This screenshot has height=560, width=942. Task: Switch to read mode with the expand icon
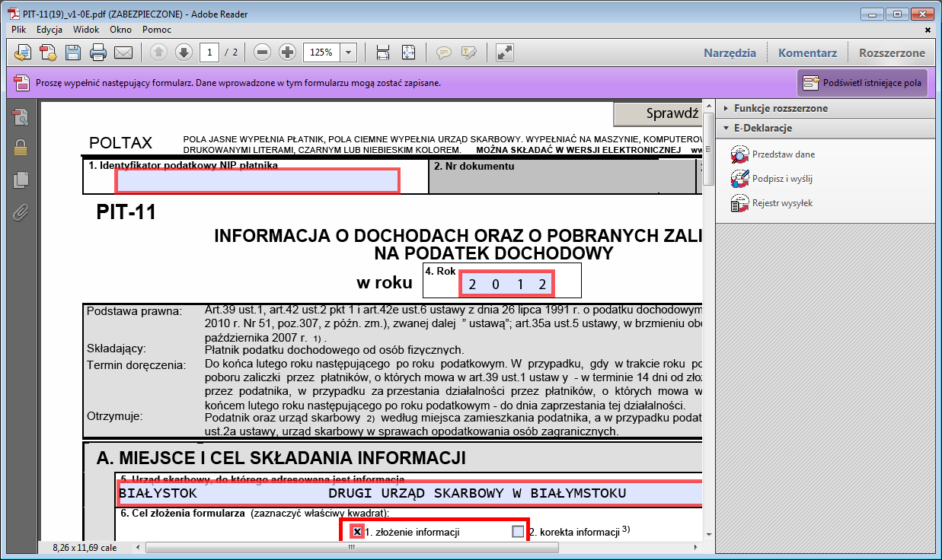(504, 52)
